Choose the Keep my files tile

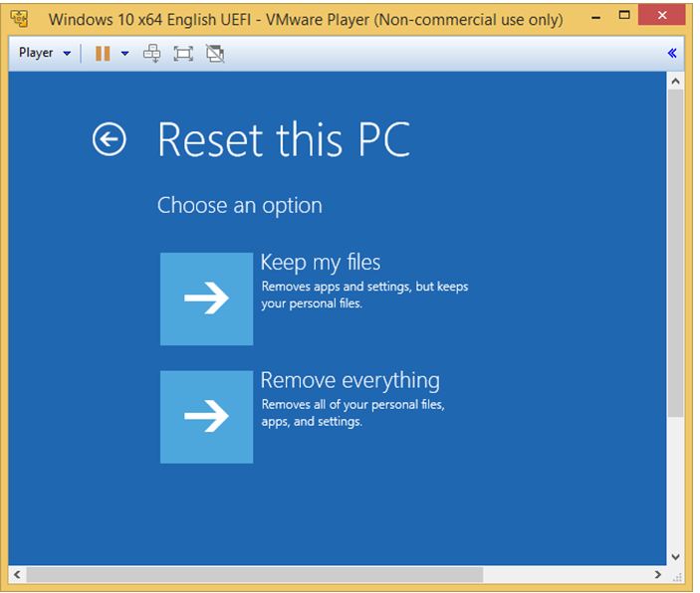tap(207, 298)
